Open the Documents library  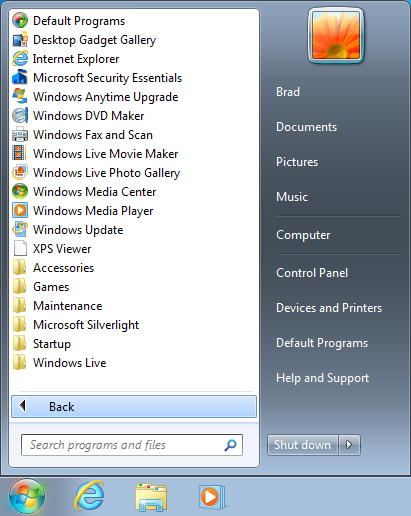tap(306, 127)
